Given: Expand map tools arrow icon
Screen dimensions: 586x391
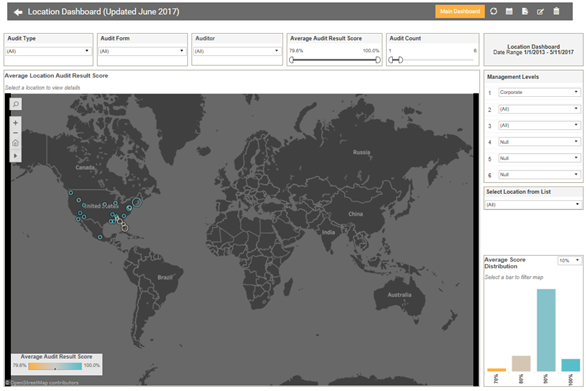Looking at the screenshot, I should pyautogui.click(x=15, y=156).
